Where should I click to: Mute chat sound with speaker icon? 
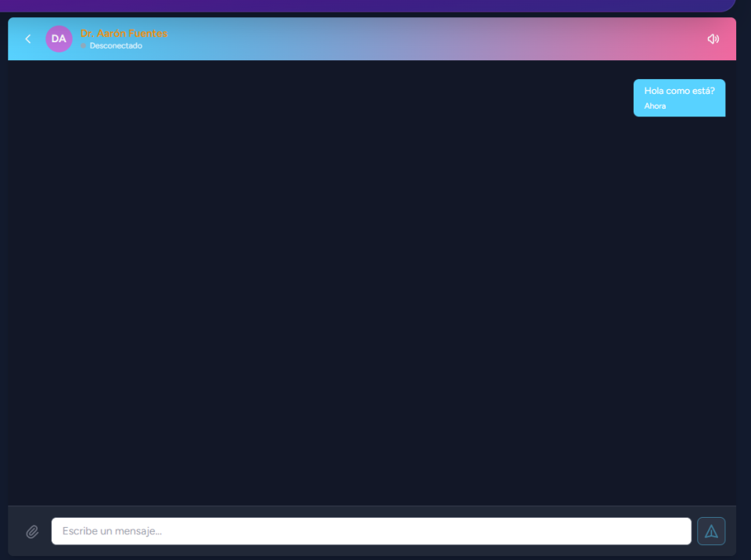click(x=713, y=39)
